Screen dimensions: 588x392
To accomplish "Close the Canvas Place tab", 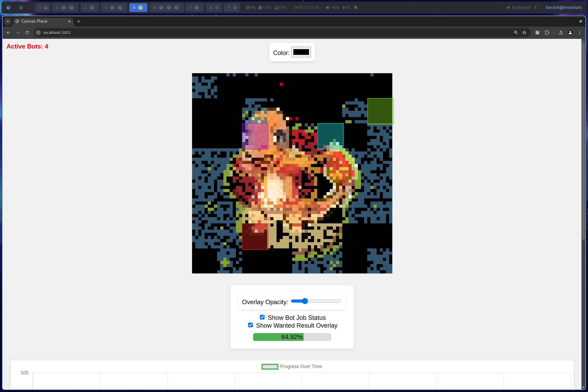I will [69, 21].
